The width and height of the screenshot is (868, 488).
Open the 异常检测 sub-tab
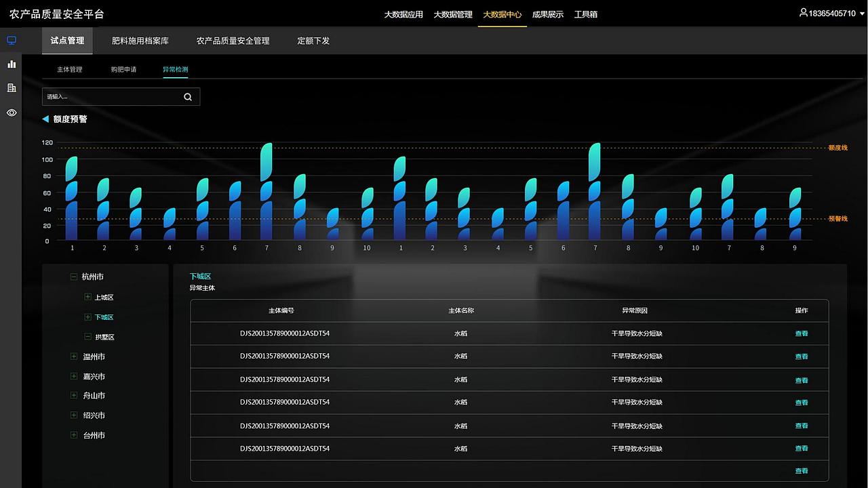coord(175,70)
